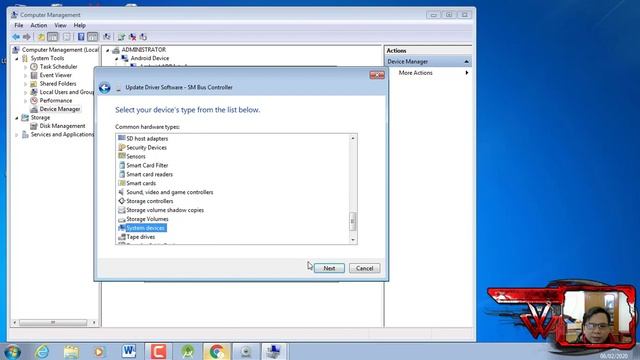Click the Back arrow toolbar icon

click(x=16, y=37)
